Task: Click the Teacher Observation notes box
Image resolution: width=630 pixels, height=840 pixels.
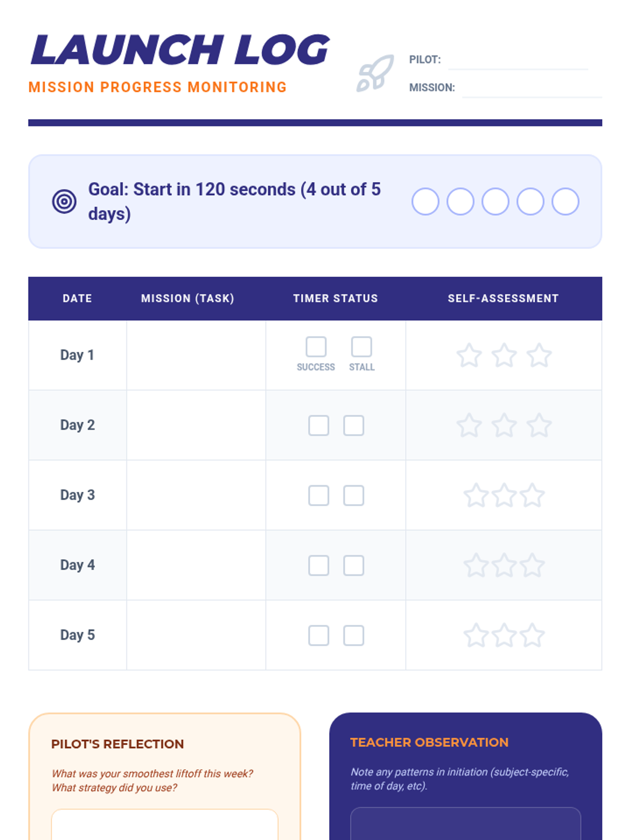Action: (465, 824)
